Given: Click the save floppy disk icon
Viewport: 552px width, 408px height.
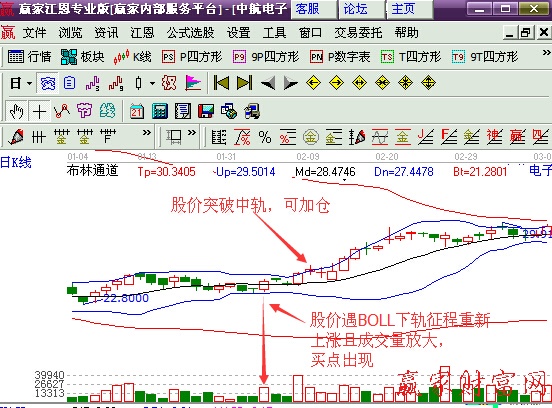Looking at the screenshot, I should (x=206, y=112).
